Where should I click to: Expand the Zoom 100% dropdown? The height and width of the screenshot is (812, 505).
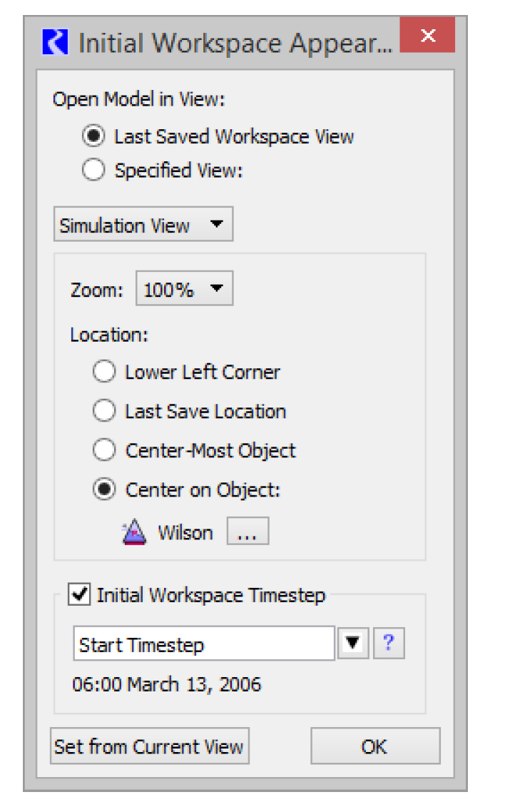pos(184,290)
